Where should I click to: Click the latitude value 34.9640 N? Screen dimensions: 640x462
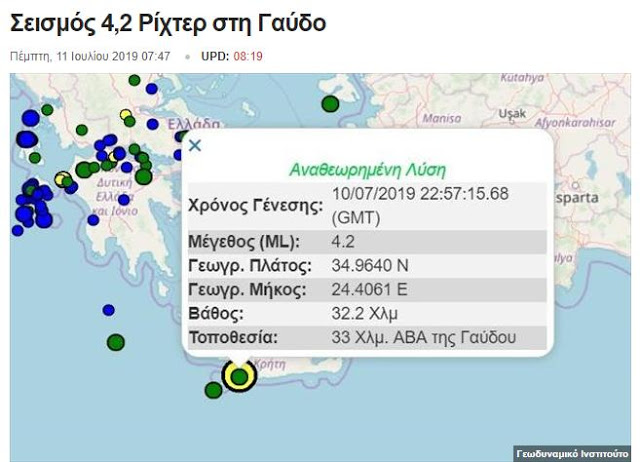tap(370, 266)
